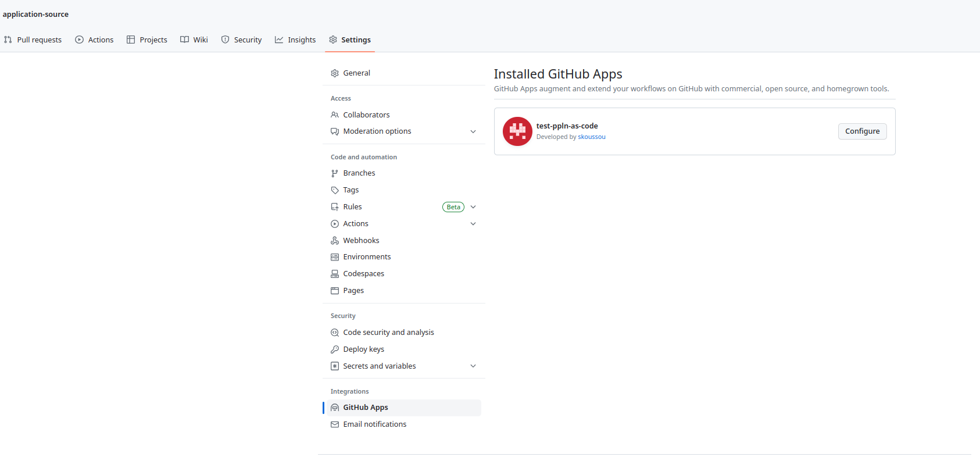Expand the Rules section chevron
This screenshot has width=980, height=464.
pos(473,207)
